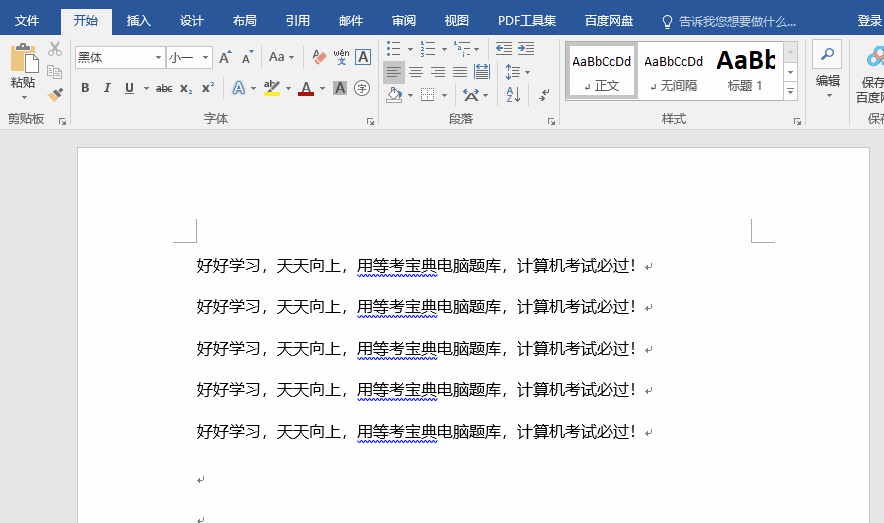Decrease paragraph indent

tap(503, 48)
